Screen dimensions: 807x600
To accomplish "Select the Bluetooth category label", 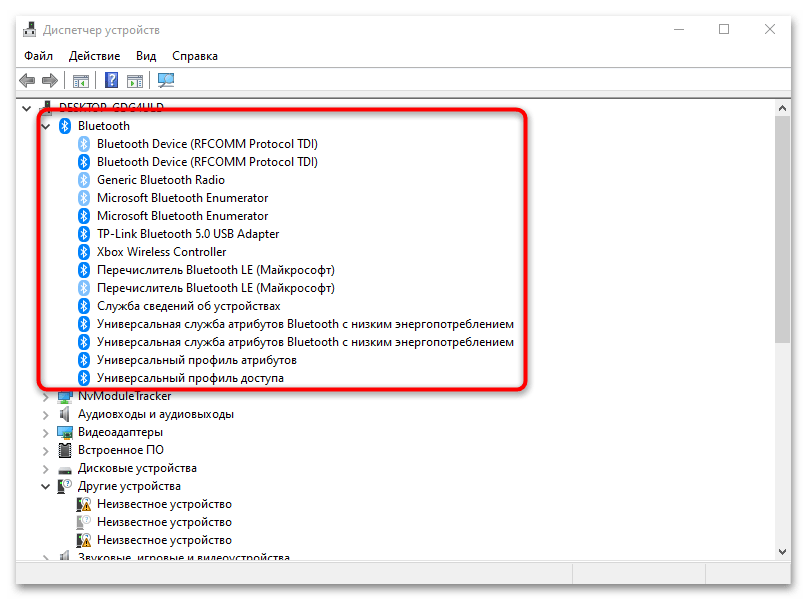I will pyautogui.click(x=103, y=126).
